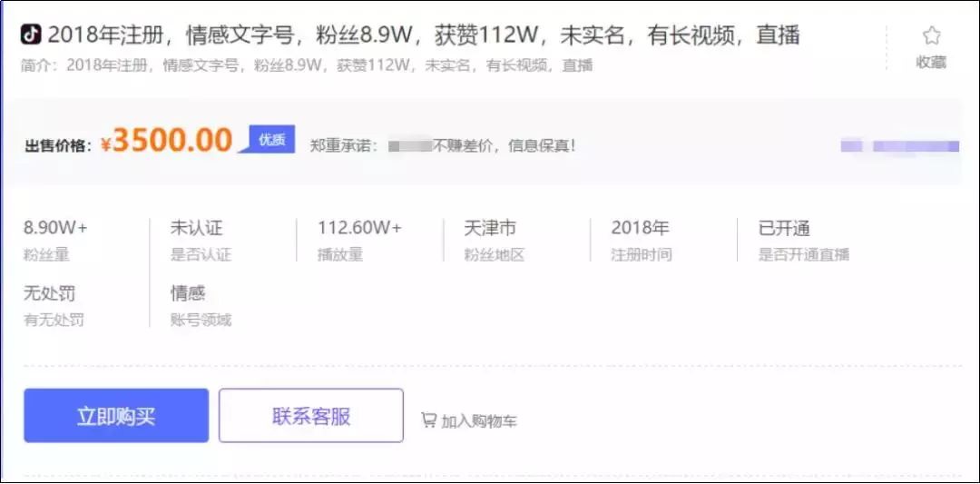
Task: Click the 无处罚 value
Action: [x=49, y=293]
